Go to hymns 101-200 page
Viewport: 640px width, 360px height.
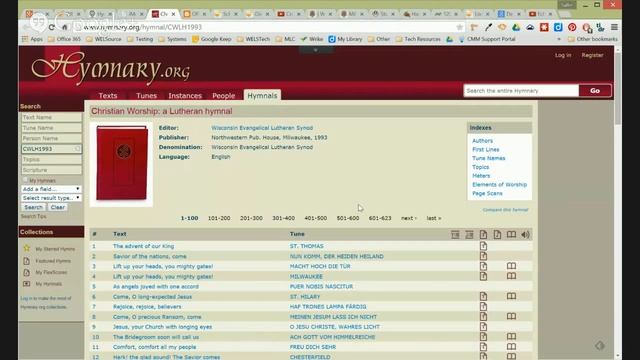pyautogui.click(x=219, y=218)
